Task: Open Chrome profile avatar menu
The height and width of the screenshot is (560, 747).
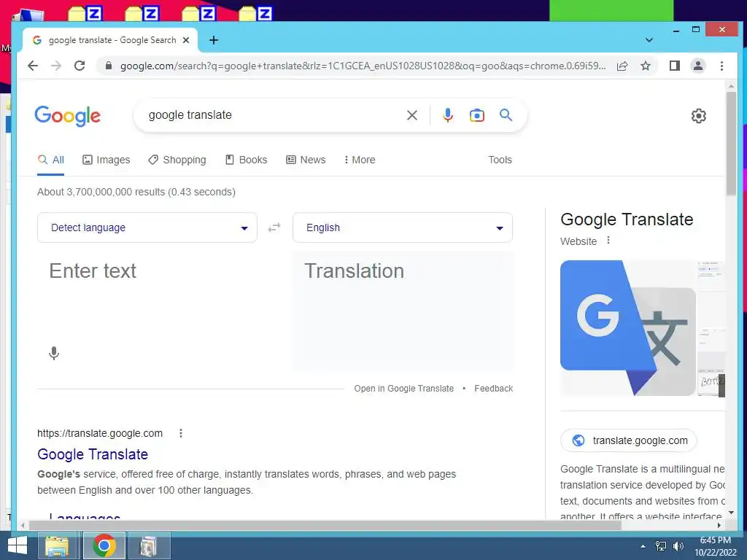Action: (698, 66)
